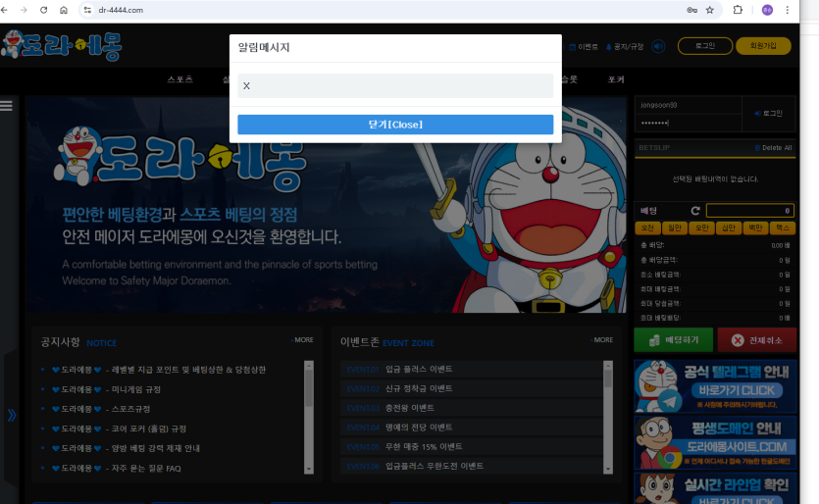
Task: Reset bet amount with circular arrow icon
Action: point(695,211)
